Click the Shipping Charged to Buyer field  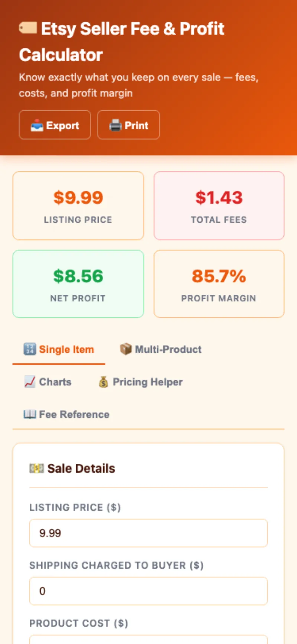click(148, 591)
